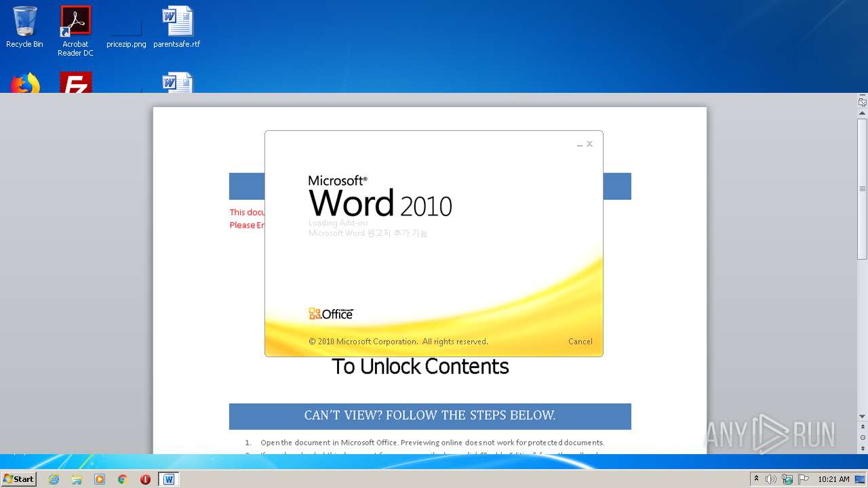868x488 pixels.
Task: Click Word's vertical scrollbar down arrow
Action: 863,416
